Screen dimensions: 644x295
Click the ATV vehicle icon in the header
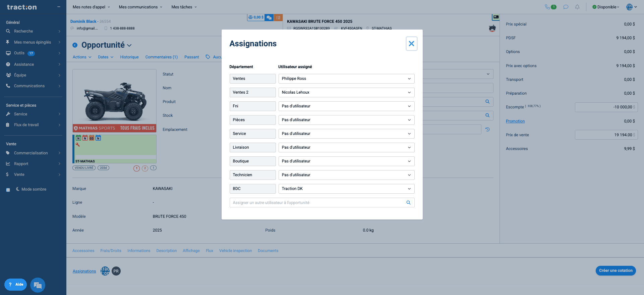click(492, 28)
